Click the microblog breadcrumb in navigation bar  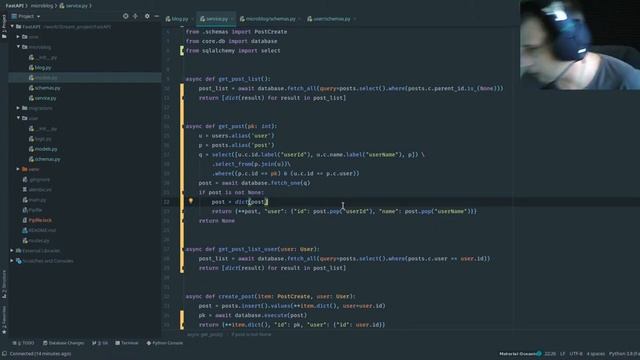click(x=41, y=6)
